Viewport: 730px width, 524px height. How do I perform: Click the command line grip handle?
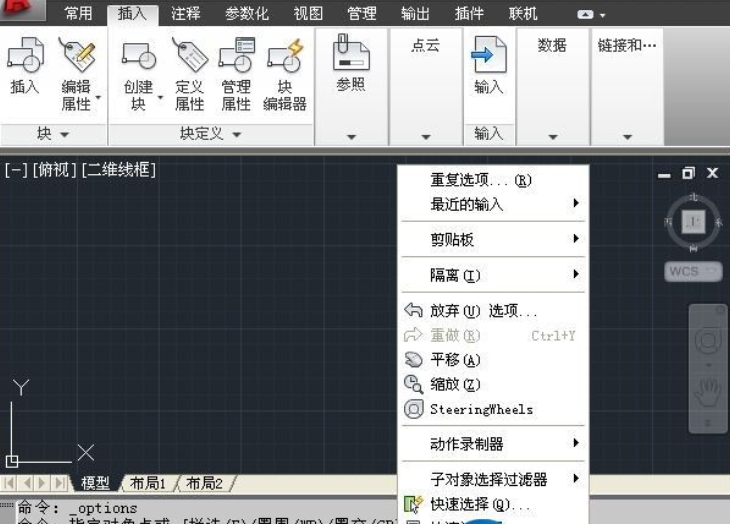(x=7, y=504)
